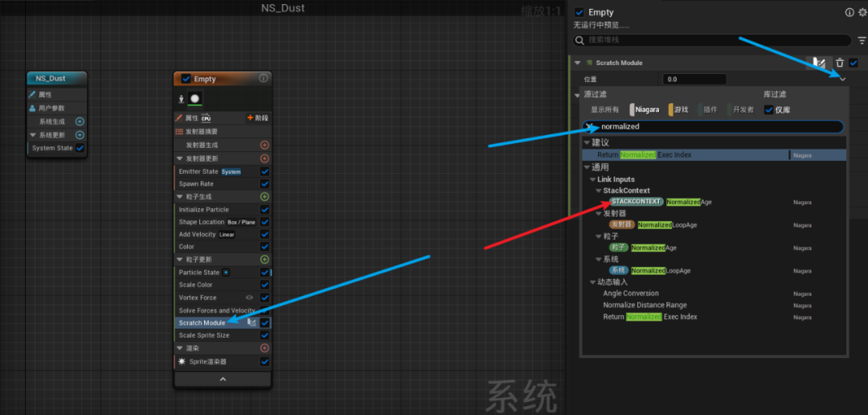Toggle Empty checkbox in the stack panel header
This screenshot has height=415, width=868.
click(579, 12)
